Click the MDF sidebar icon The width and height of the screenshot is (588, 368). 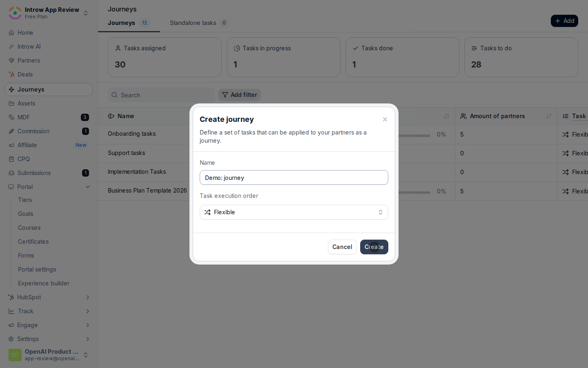coord(11,117)
